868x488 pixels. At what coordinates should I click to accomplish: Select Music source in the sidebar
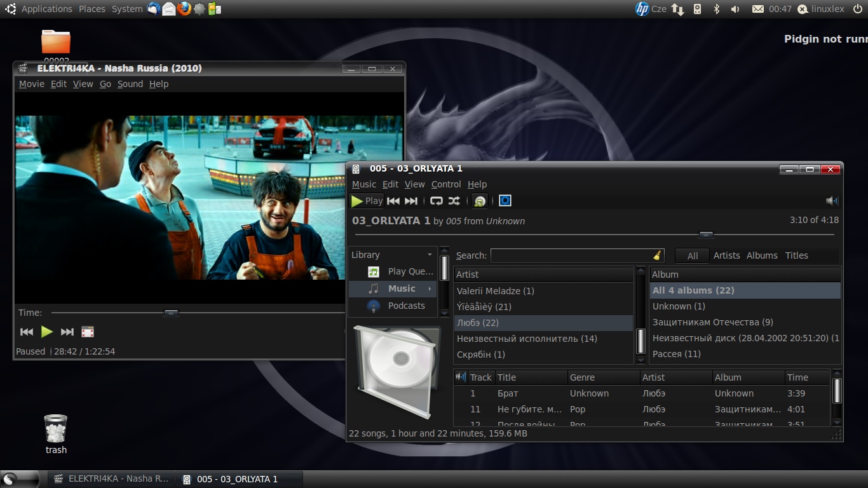click(393, 288)
